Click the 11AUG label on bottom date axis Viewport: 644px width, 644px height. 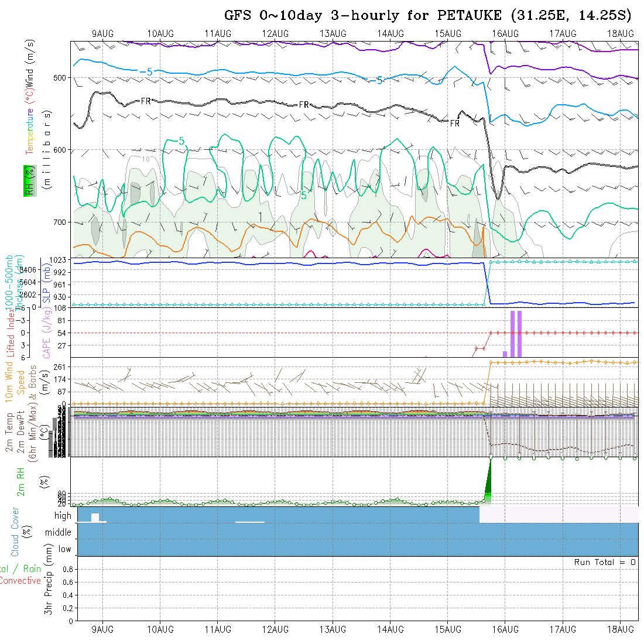218,629
